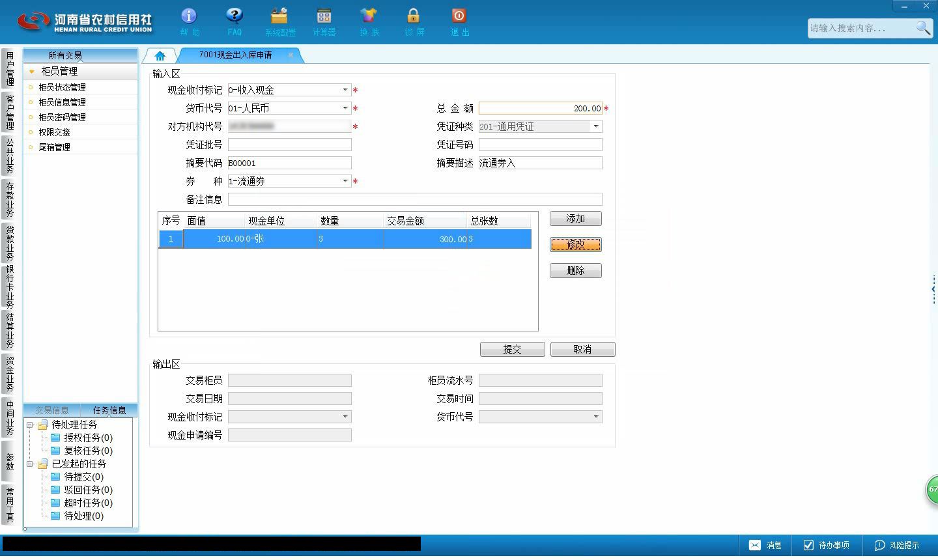Open the 凭证种类 dropdown
Viewport: 938px width, 560px height.
click(595, 126)
